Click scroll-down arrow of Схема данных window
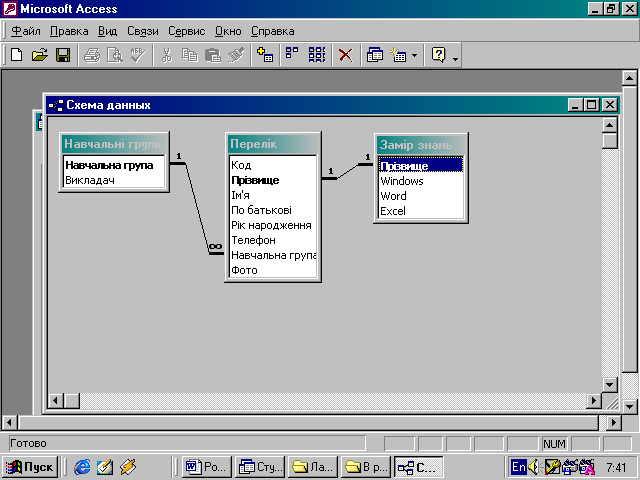640x480 pixels. [x=609, y=384]
